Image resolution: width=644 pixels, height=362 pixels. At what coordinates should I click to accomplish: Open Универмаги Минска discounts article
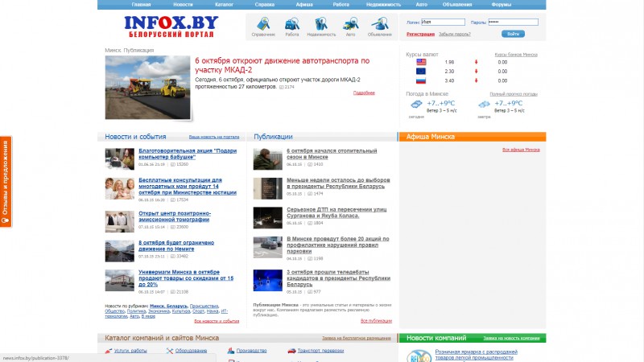186,278
